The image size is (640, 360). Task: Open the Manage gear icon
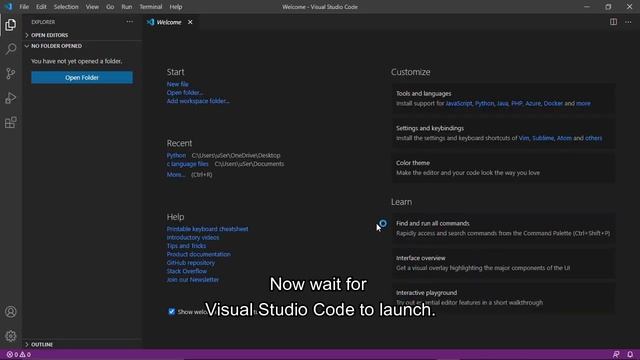pyautogui.click(x=11, y=336)
